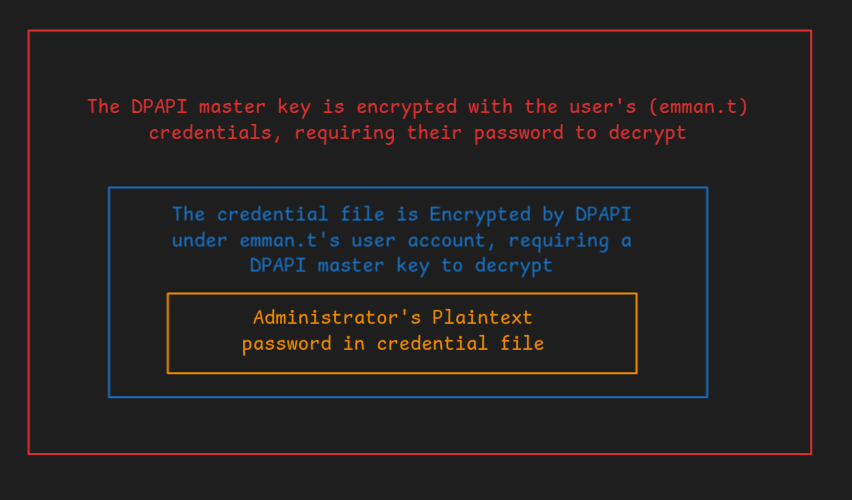
Task: Click the word "Encrypted" in blue text
Action: 480,215
